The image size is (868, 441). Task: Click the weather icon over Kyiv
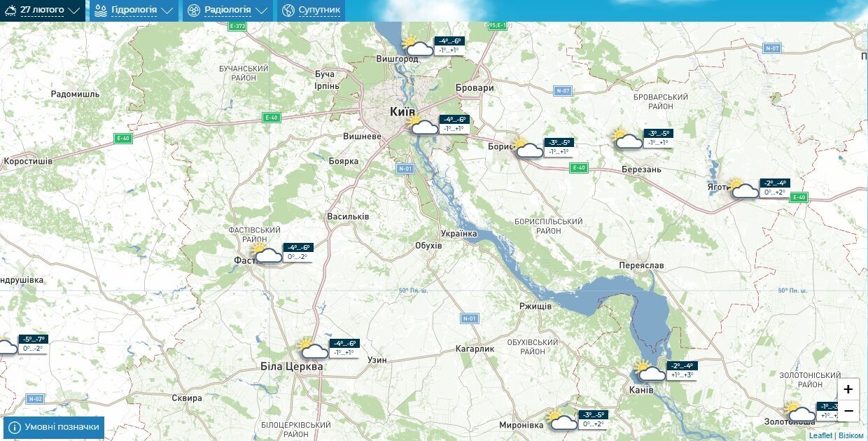click(x=422, y=125)
